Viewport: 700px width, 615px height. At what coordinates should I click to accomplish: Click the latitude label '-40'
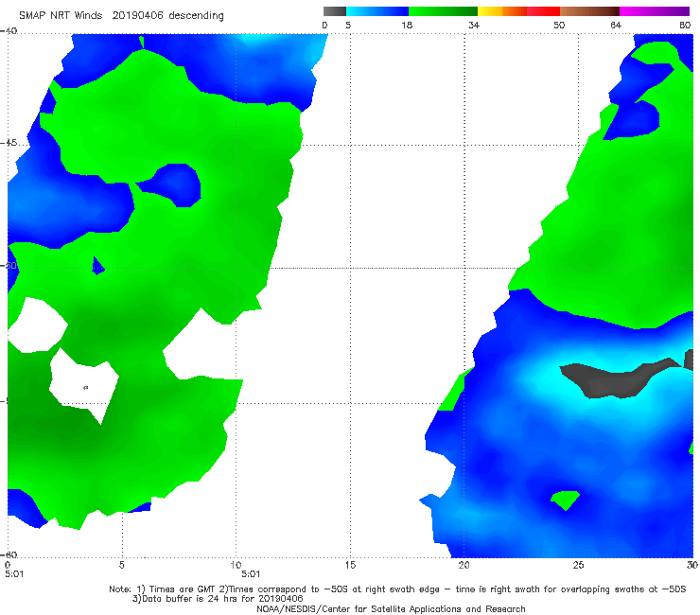click(x=9, y=31)
